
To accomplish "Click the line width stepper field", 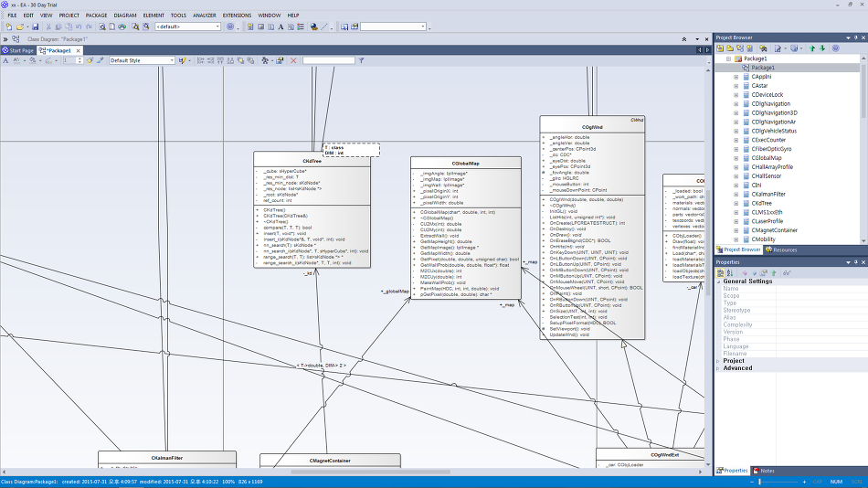I will coord(72,60).
